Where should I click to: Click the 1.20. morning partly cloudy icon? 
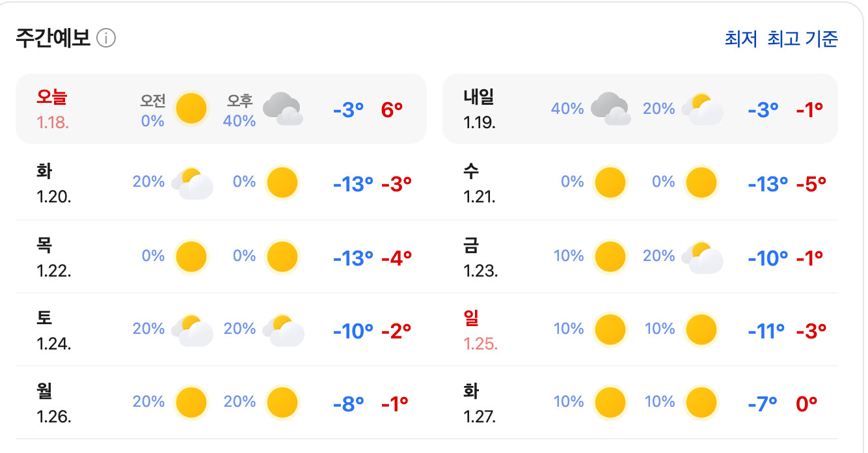tap(193, 182)
